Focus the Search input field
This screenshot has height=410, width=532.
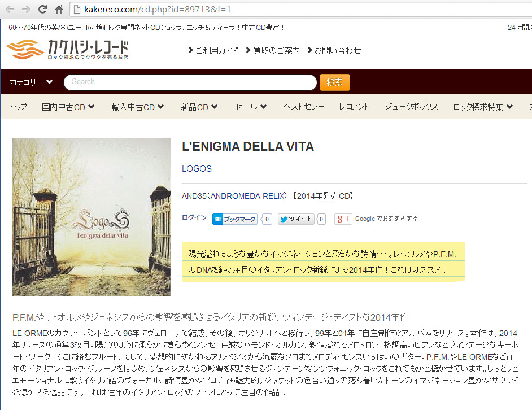pos(190,82)
